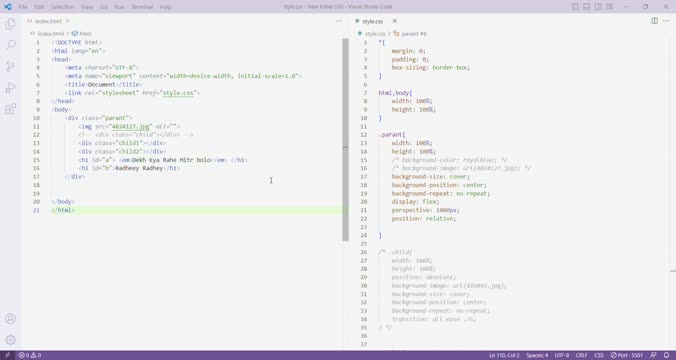Open the Extensions view icon

(10, 109)
